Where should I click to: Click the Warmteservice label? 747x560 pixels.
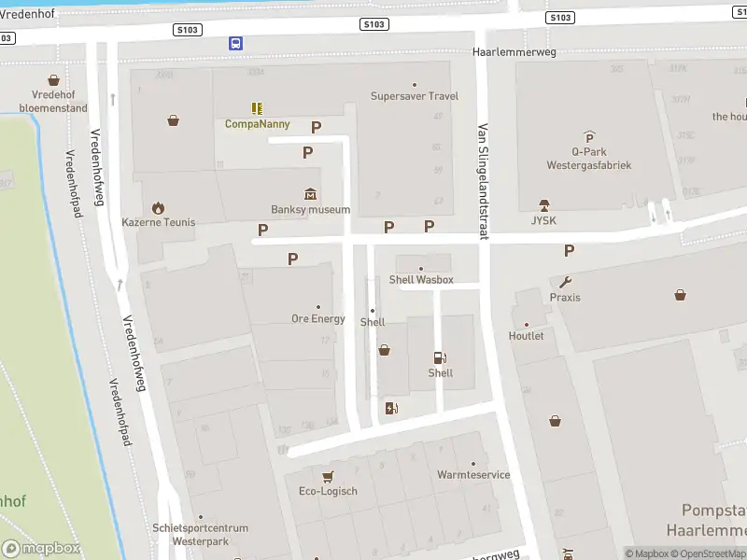[x=473, y=475]
